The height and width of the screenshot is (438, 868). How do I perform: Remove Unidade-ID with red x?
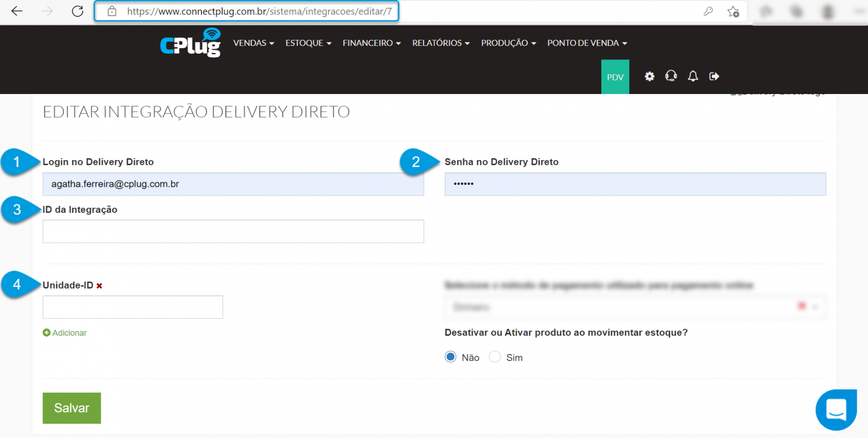click(99, 286)
